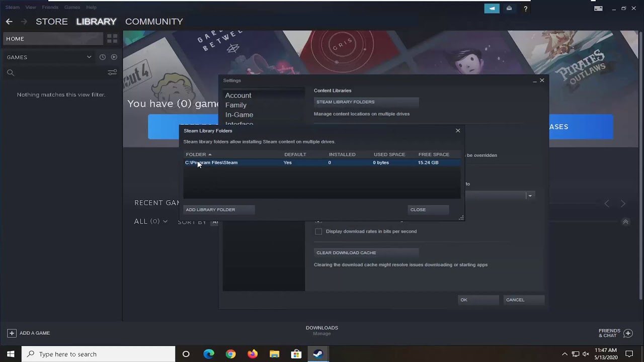Expand the GAMES filter dropdown
The height and width of the screenshot is (362, 644).
point(89,57)
